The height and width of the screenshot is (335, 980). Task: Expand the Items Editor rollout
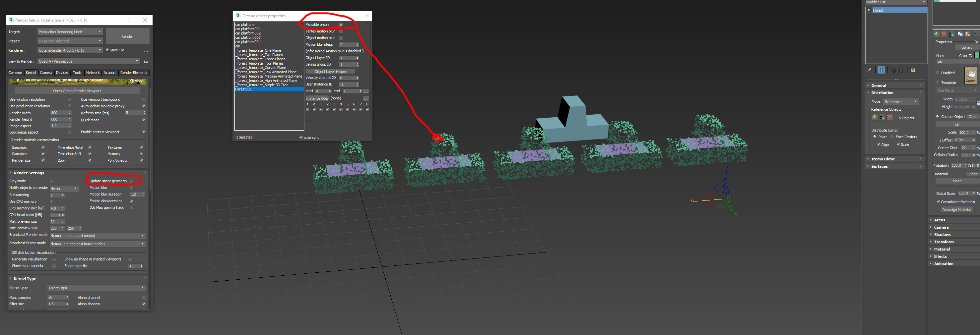pos(895,159)
